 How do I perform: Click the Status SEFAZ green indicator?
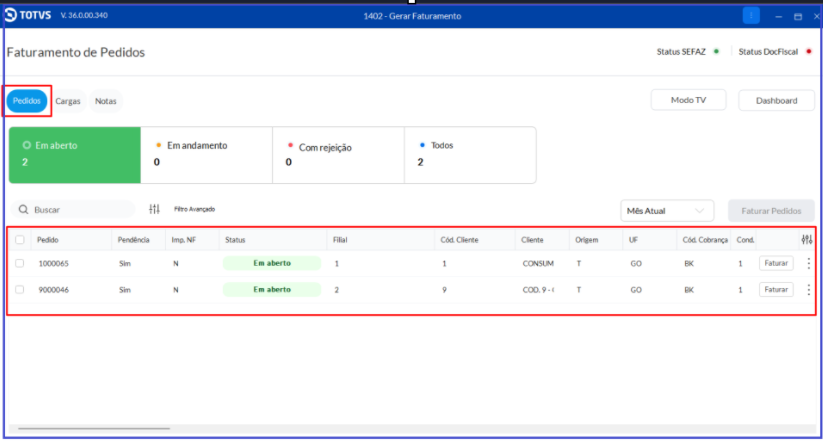[715, 51]
